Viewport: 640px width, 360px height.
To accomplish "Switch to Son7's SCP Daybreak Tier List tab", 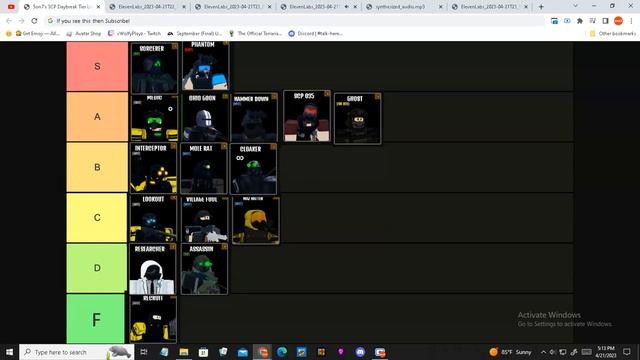I will coord(62,7).
